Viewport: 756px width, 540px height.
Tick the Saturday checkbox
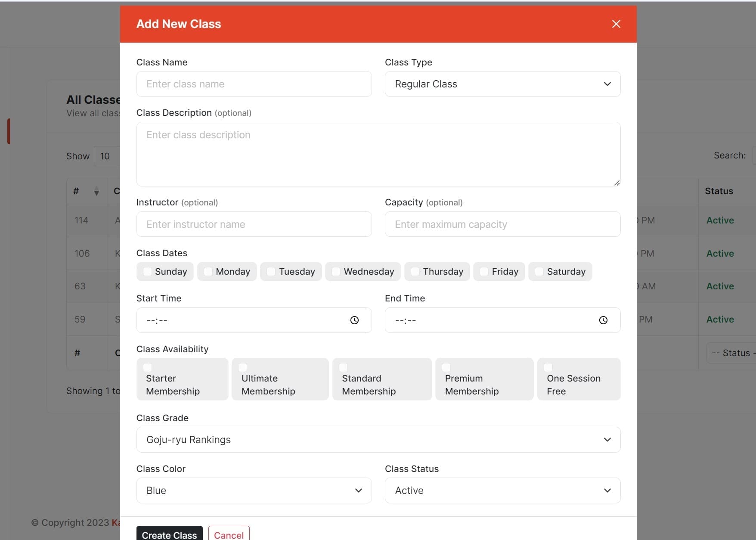[x=539, y=272]
